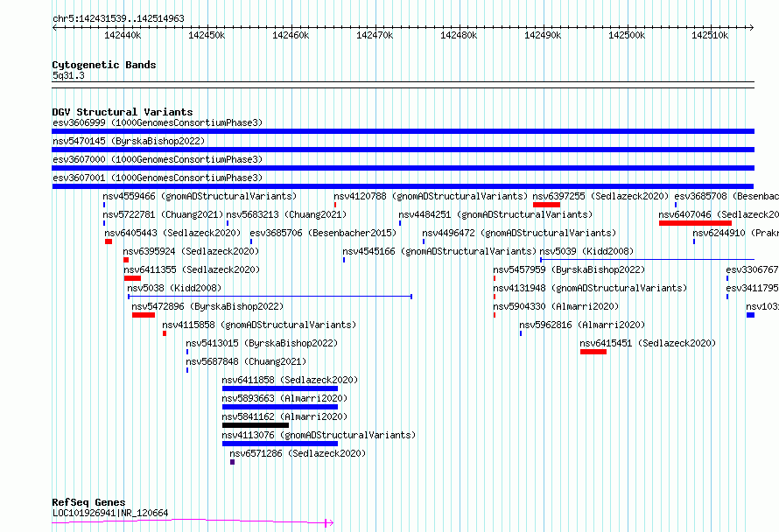Click the red bar of nsv6407046
Screen dimensions: 779x532
[695, 223]
